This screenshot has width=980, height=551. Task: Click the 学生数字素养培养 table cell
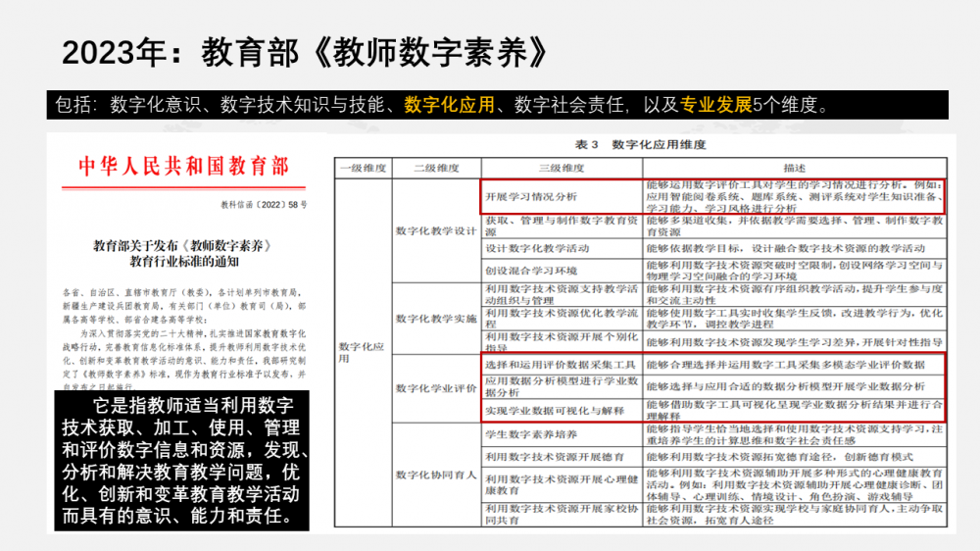[529, 432]
